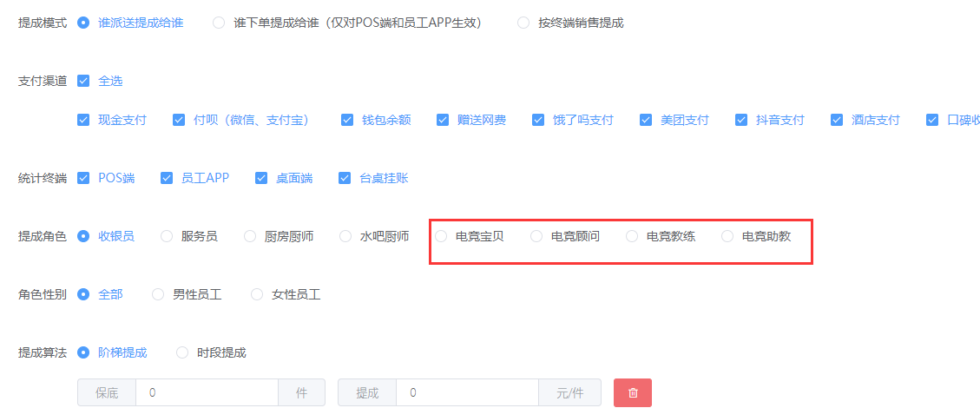Select 电竞顾问 role
Image resolution: width=980 pixels, height=408 pixels.
(x=536, y=236)
